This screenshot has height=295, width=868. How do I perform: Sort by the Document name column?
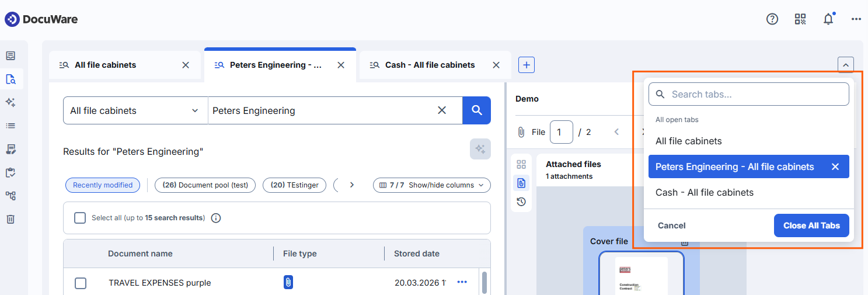click(140, 254)
